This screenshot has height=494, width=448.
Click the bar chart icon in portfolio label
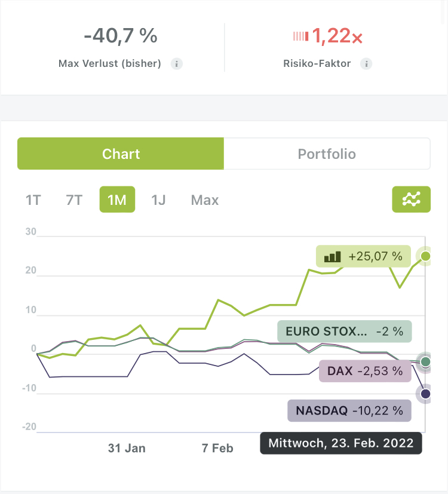[x=332, y=257]
